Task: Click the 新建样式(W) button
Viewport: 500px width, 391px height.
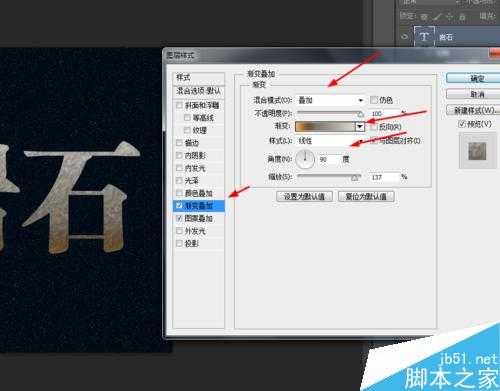Action: 473,110
